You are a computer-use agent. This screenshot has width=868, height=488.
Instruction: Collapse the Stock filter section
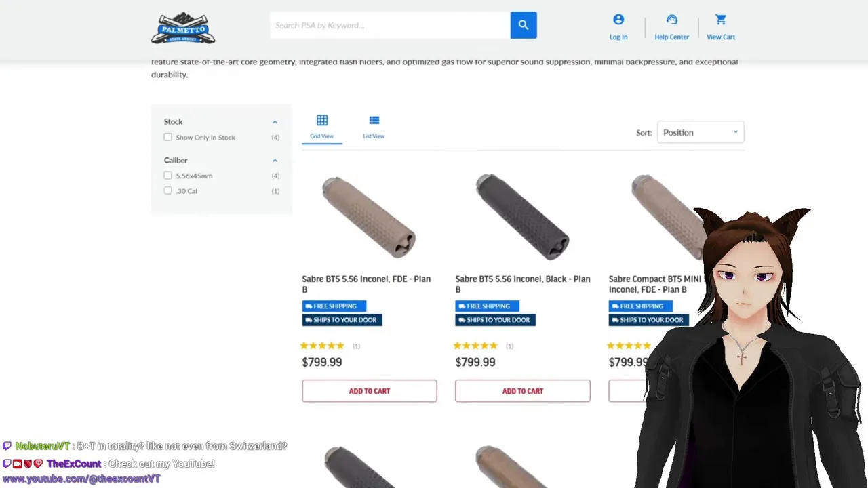click(275, 122)
